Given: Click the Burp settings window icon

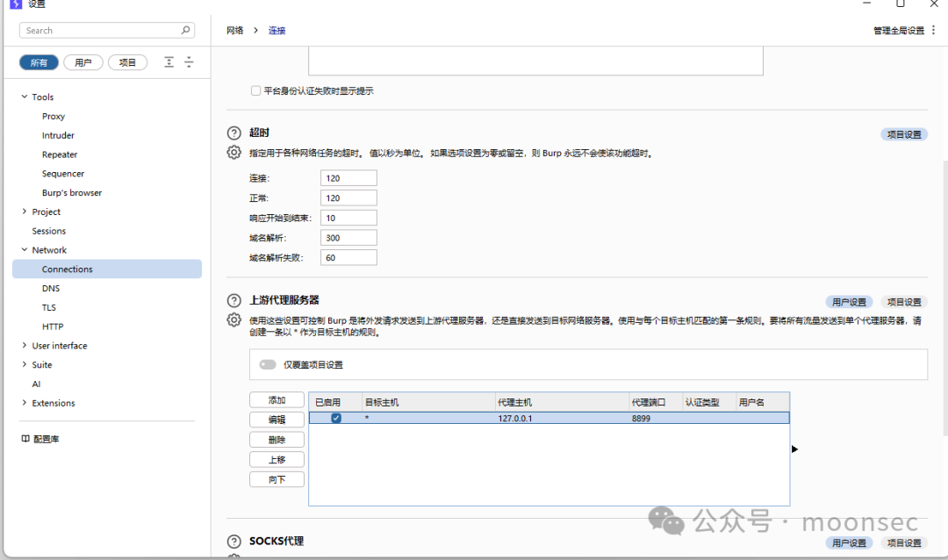Looking at the screenshot, I should pos(16,4).
